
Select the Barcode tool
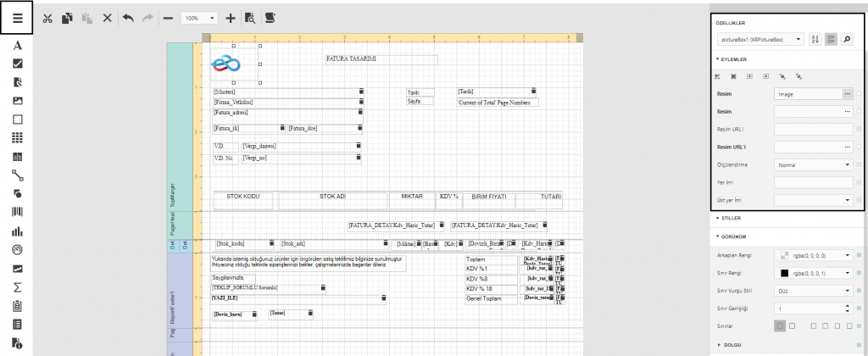point(17,212)
